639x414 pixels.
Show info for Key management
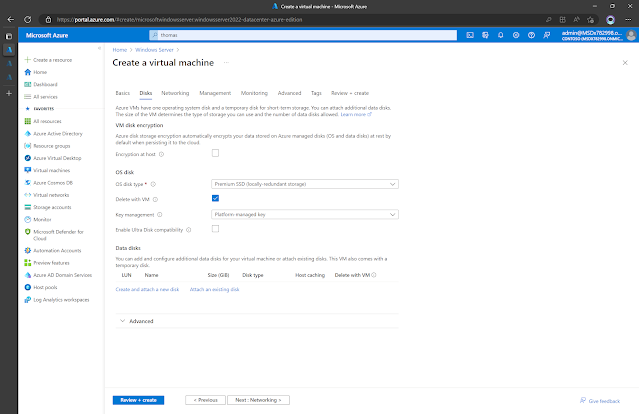[x=160, y=215]
